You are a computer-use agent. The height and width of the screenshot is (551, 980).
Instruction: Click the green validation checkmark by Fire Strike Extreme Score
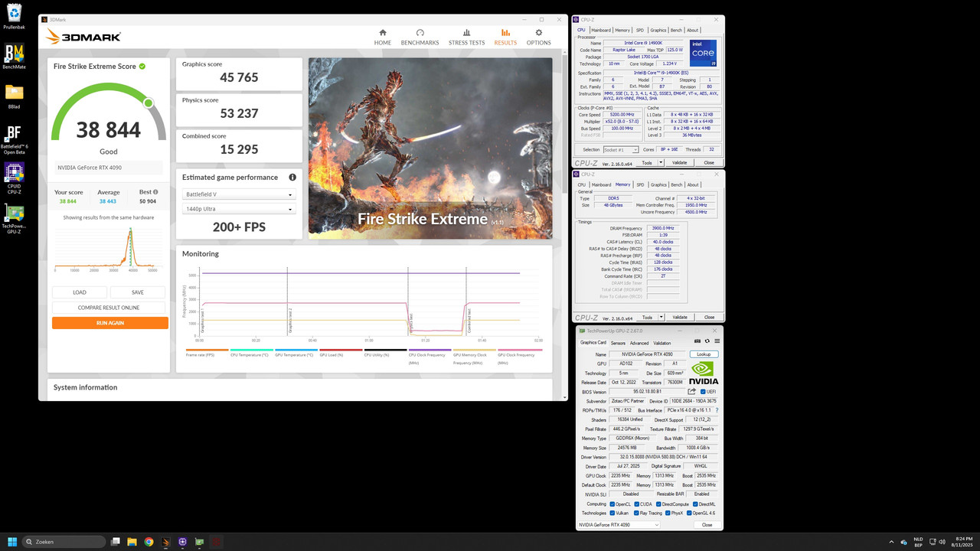click(142, 67)
